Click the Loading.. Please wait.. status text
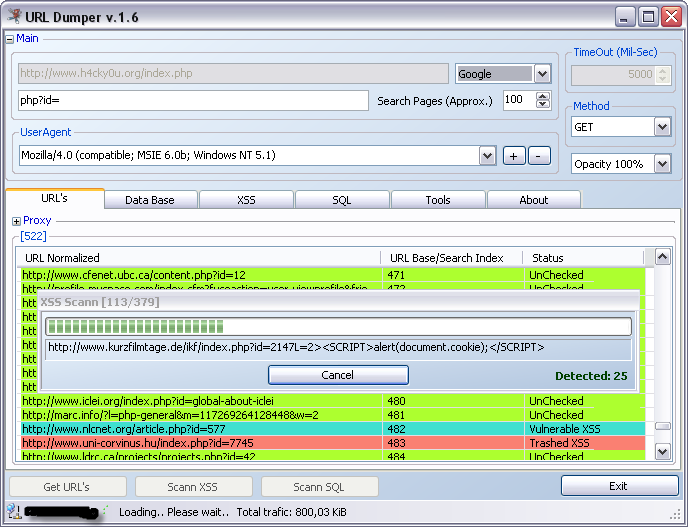 [x=174, y=512]
